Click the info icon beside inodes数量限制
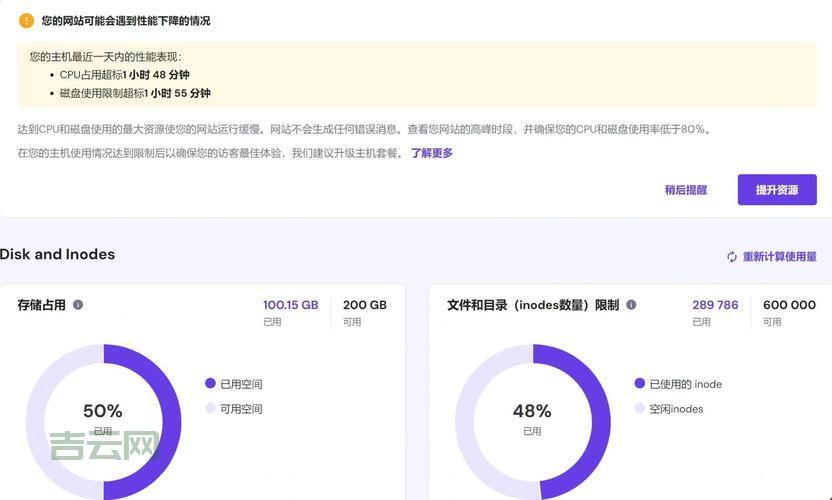This screenshot has height=500, width=832. pos(631,305)
